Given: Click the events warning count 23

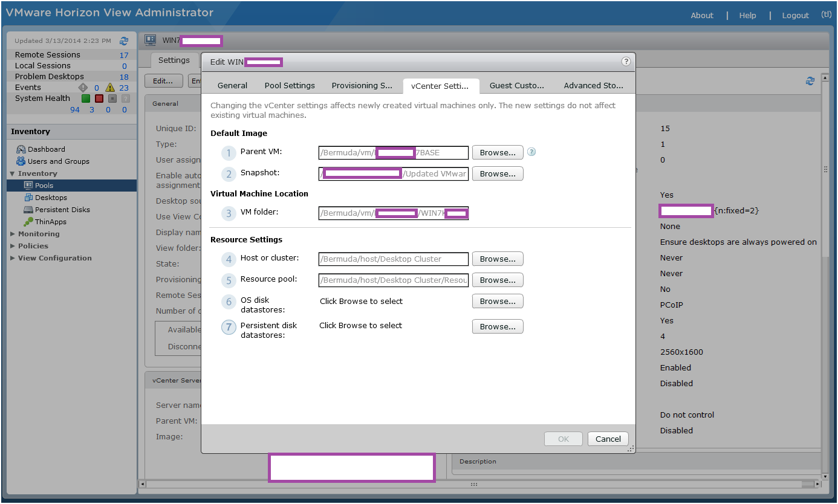Looking at the screenshot, I should (x=124, y=88).
